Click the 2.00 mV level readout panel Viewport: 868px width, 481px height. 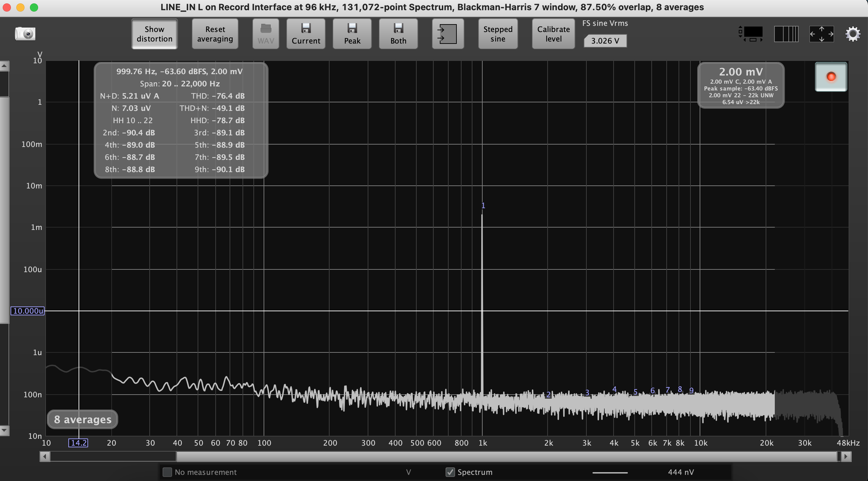[x=741, y=85]
